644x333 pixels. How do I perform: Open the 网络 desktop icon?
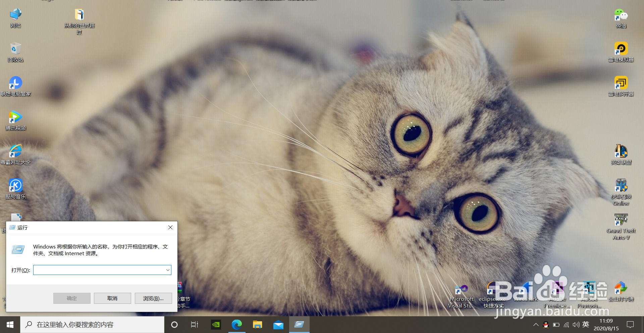coord(15,18)
